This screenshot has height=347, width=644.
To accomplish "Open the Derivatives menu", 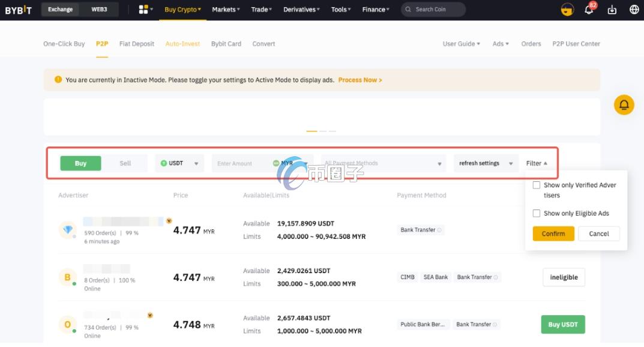I will pos(301,10).
